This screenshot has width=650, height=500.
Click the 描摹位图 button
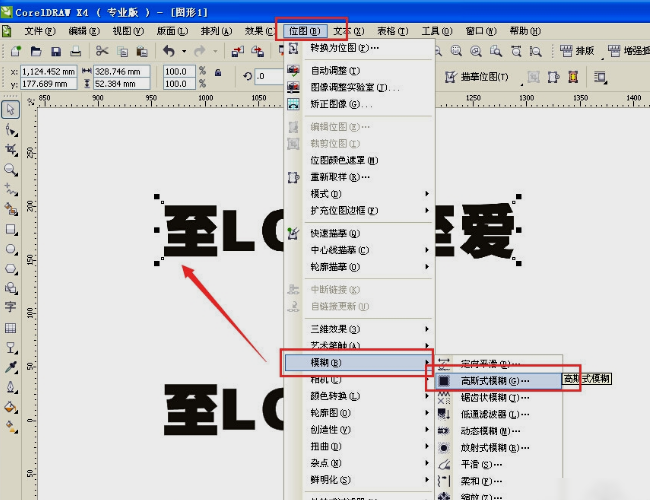pyautogui.click(x=477, y=77)
